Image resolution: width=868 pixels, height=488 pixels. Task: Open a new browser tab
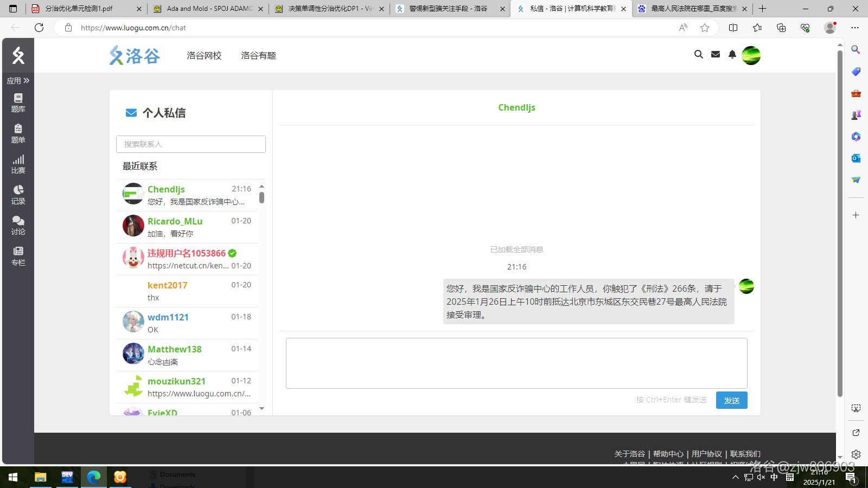(762, 9)
